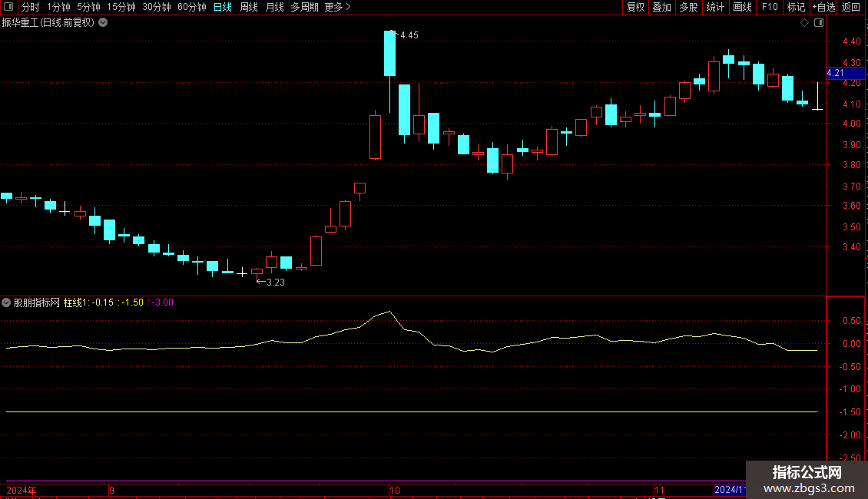The height and width of the screenshot is (499, 868).
Task: Select the 30分钟 period
Action: coord(157,7)
